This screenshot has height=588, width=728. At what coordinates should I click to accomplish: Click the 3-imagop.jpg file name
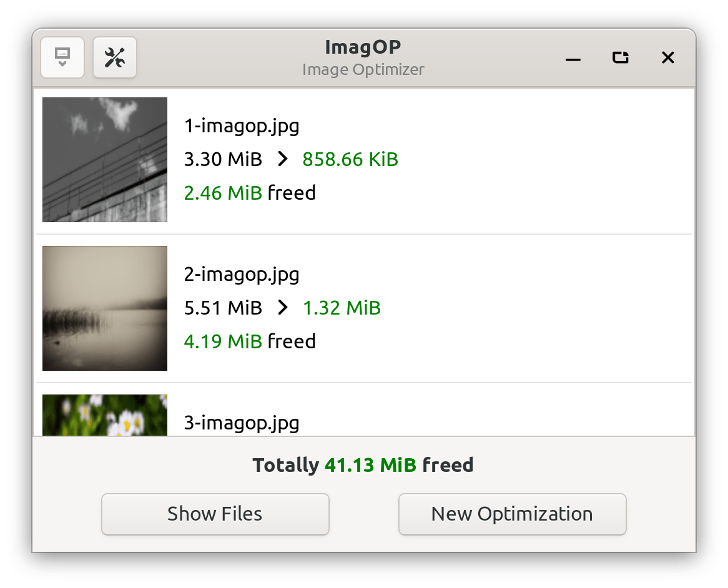pos(242,423)
